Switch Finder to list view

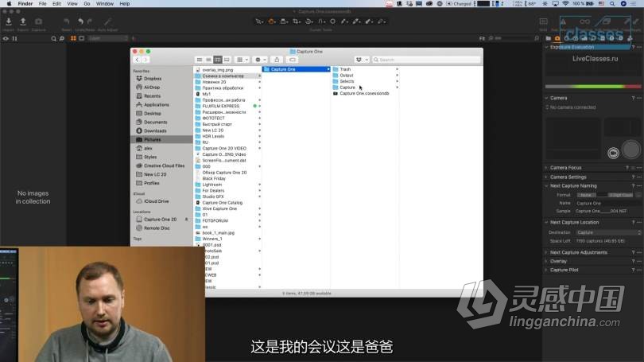click(x=208, y=60)
